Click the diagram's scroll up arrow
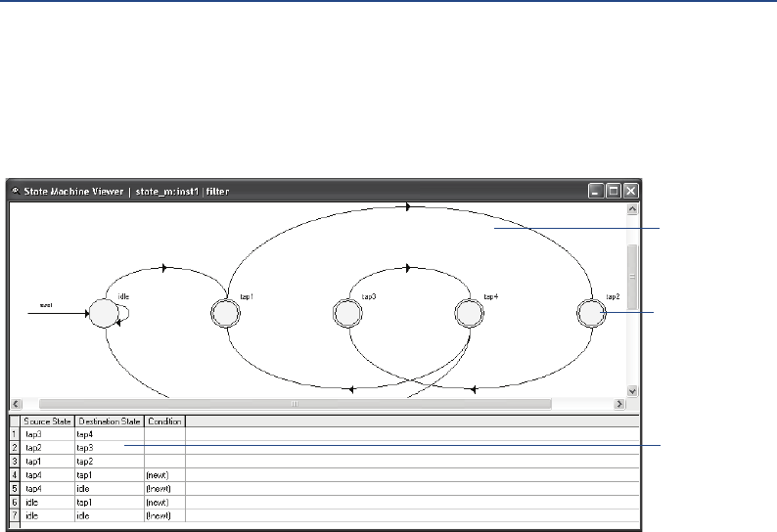Image resolution: width=777 pixels, height=532 pixels. click(x=632, y=208)
